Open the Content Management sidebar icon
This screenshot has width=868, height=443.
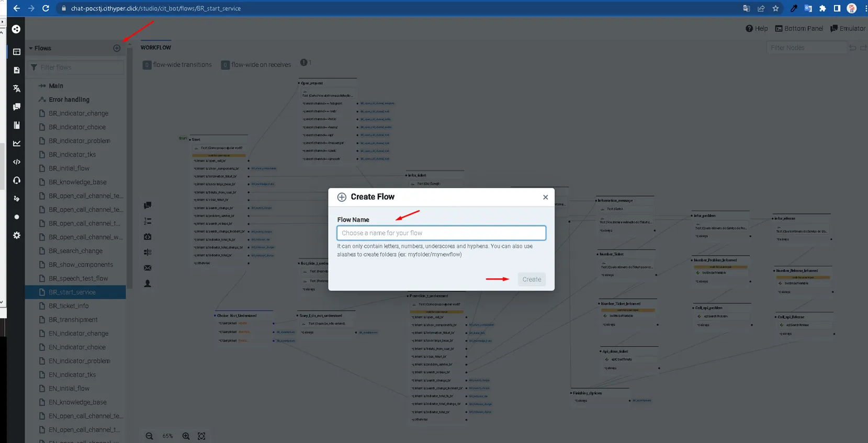coord(17,70)
